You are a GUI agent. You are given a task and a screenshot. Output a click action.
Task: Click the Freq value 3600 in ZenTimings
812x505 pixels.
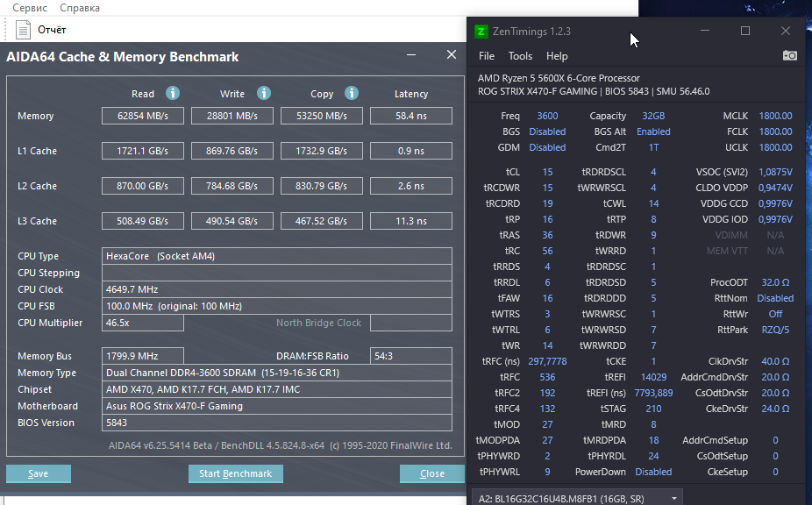(547, 116)
